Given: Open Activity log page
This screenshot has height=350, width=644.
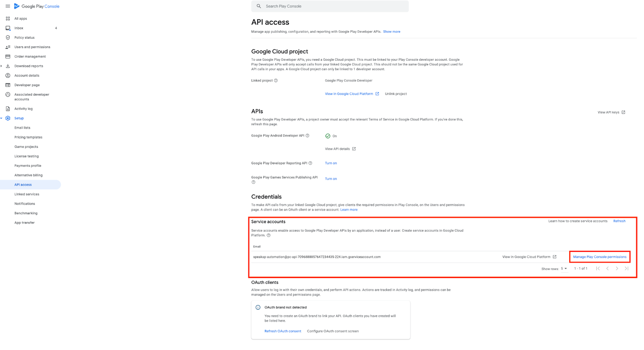Looking at the screenshot, I should click(23, 109).
